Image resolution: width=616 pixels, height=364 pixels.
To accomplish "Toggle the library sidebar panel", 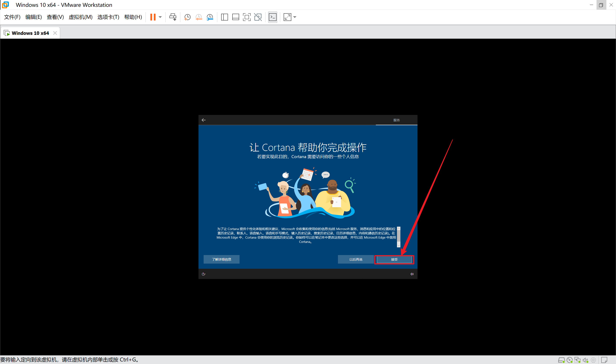I will (x=224, y=17).
